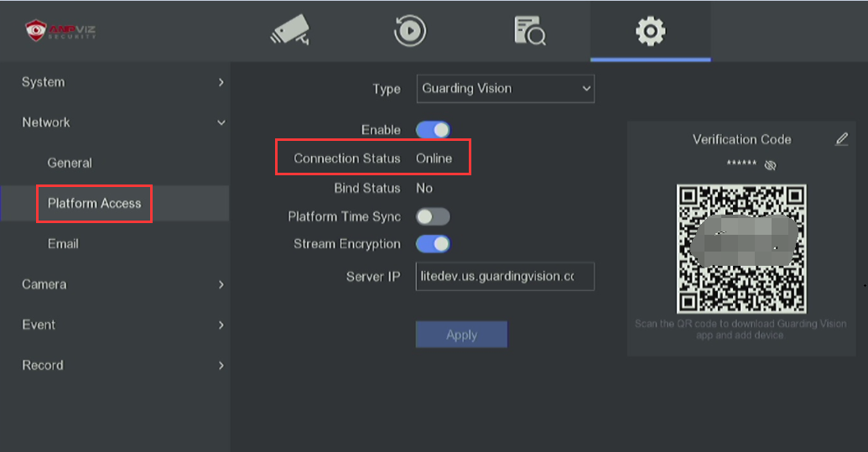This screenshot has width=868, height=452.
Task: Click the ANPVIZ Security logo
Action: 60,30
